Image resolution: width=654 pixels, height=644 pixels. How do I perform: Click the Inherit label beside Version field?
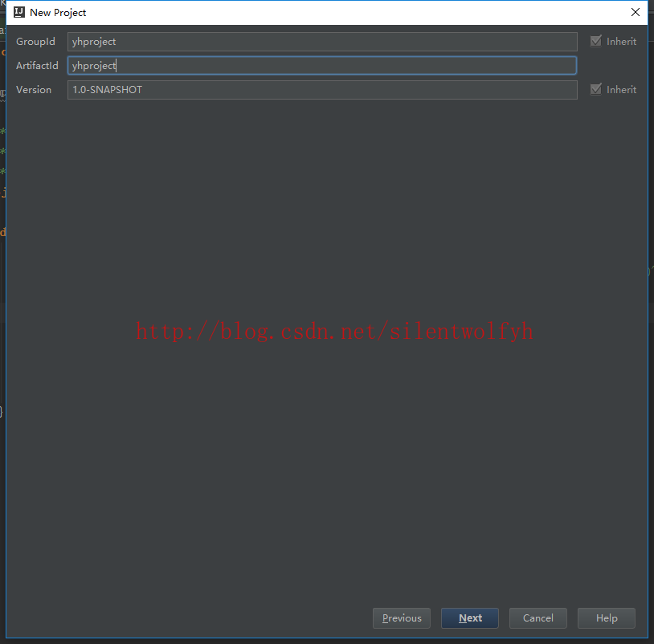tap(621, 90)
